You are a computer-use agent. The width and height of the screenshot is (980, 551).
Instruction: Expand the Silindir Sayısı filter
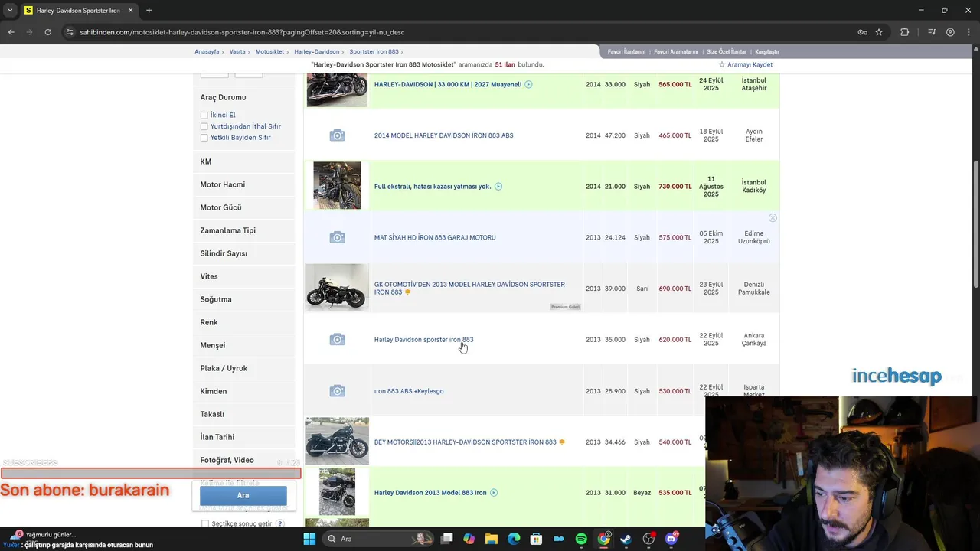[x=243, y=253]
